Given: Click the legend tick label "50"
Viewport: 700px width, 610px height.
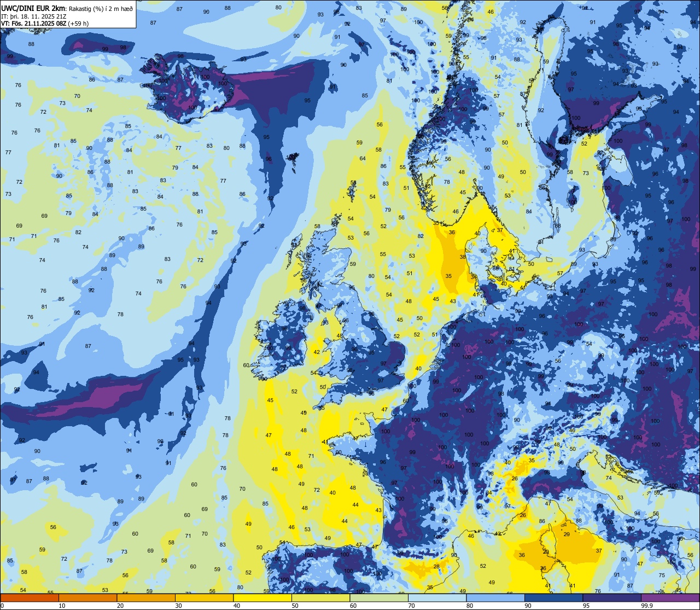Looking at the screenshot, I should tap(295, 606).
